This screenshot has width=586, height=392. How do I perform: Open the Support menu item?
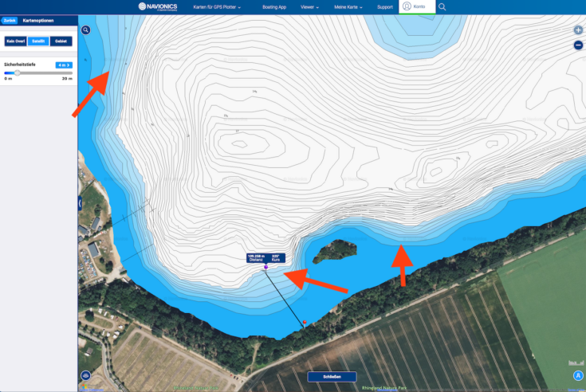384,7
